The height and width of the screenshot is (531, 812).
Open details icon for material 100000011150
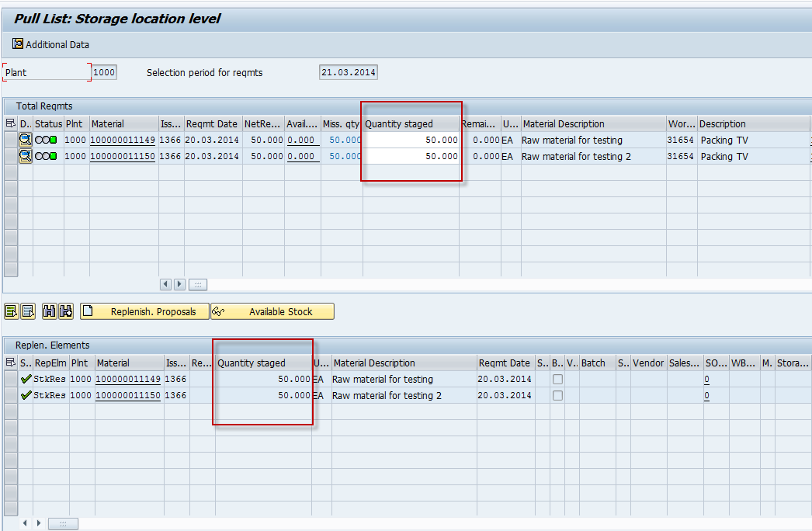[x=26, y=156]
